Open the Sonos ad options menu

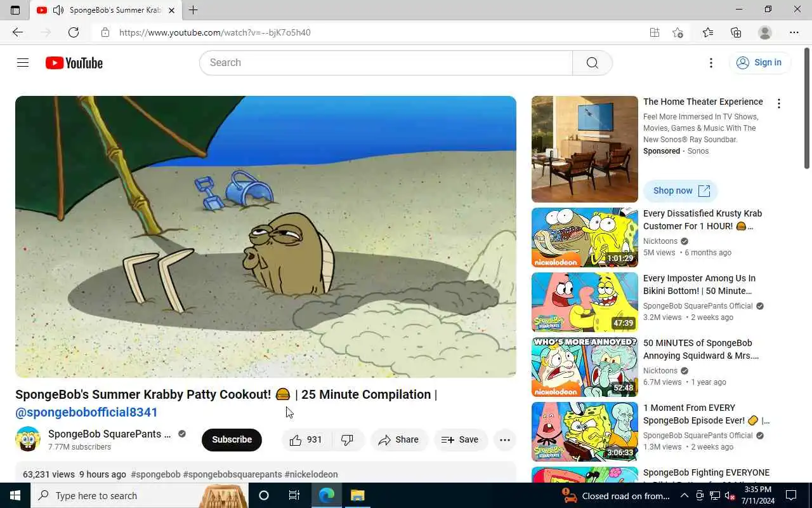pos(779,104)
